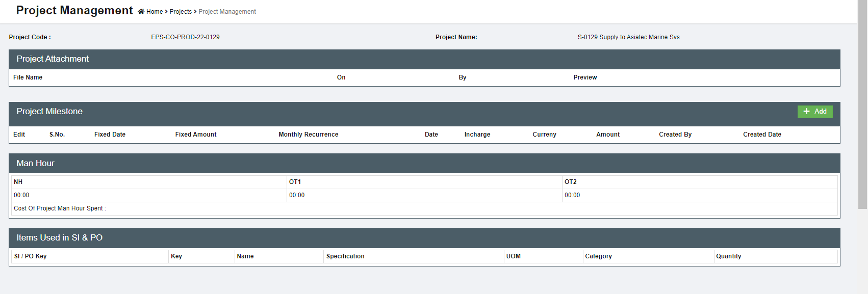This screenshot has width=868, height=294.
Task: Click the Fixed Date column header
Action: click(x=110, y=135)
